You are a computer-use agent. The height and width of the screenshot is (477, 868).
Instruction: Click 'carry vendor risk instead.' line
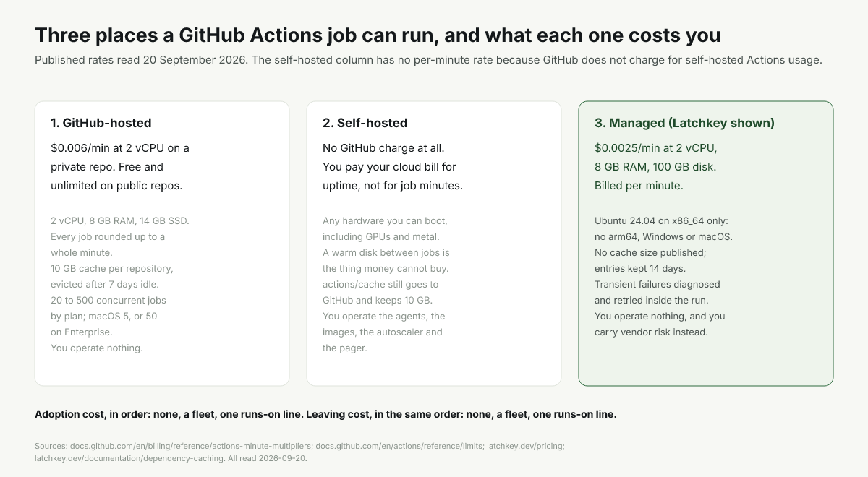(651, 332)
